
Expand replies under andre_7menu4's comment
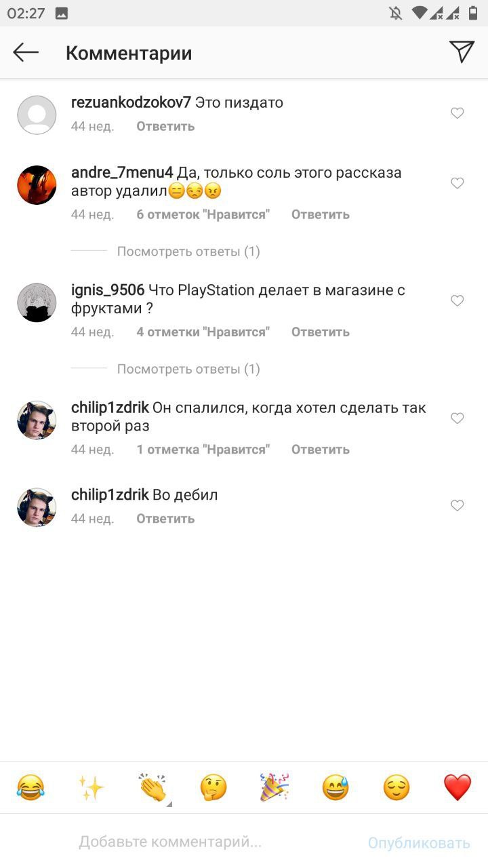[x=188, y=252]
